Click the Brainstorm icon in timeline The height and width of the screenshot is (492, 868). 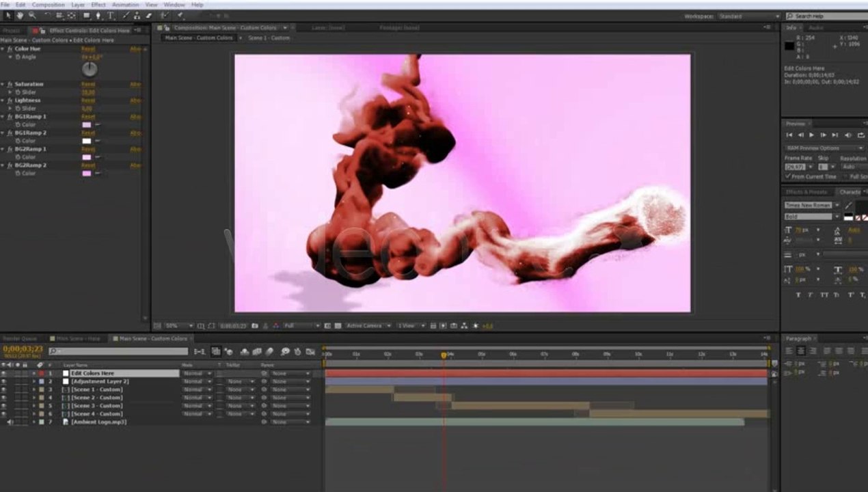[x=285, y=351]
